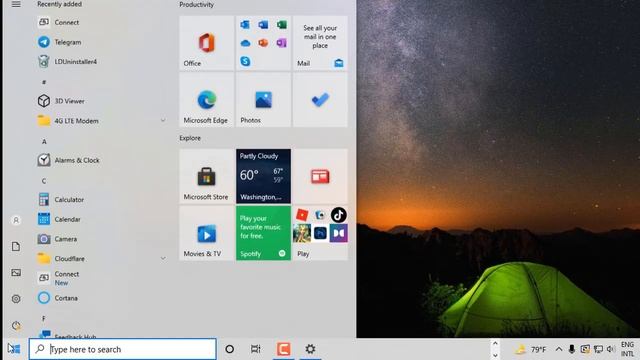Open the Partly Cloudy weather tile
Image resolution: width=640 pixels, height=360 pixels.
[263, 176]
